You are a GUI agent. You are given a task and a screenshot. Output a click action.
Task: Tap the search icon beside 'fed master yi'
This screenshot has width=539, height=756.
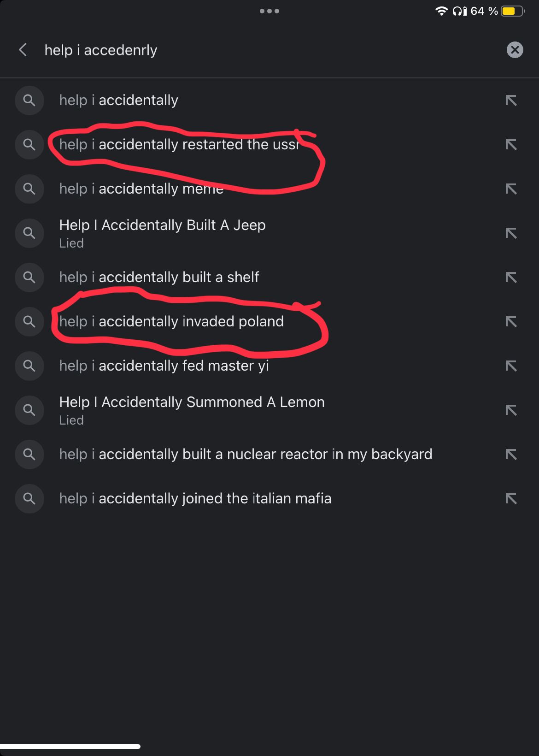(x=29, y=366)
